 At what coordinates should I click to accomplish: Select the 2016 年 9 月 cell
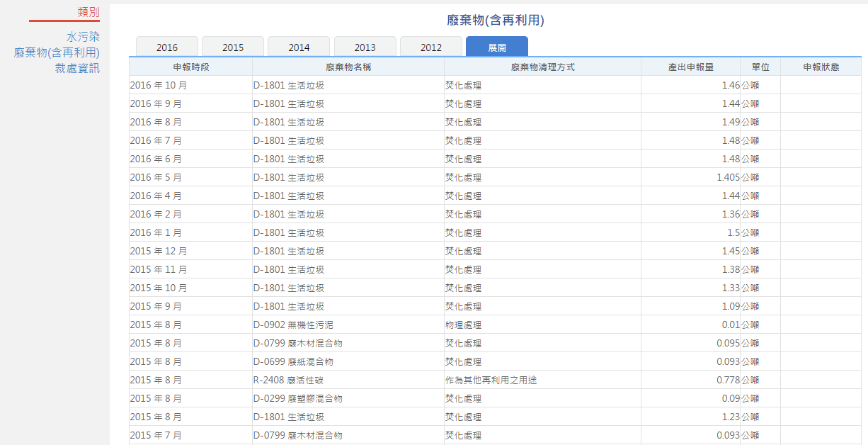(190, 103)
